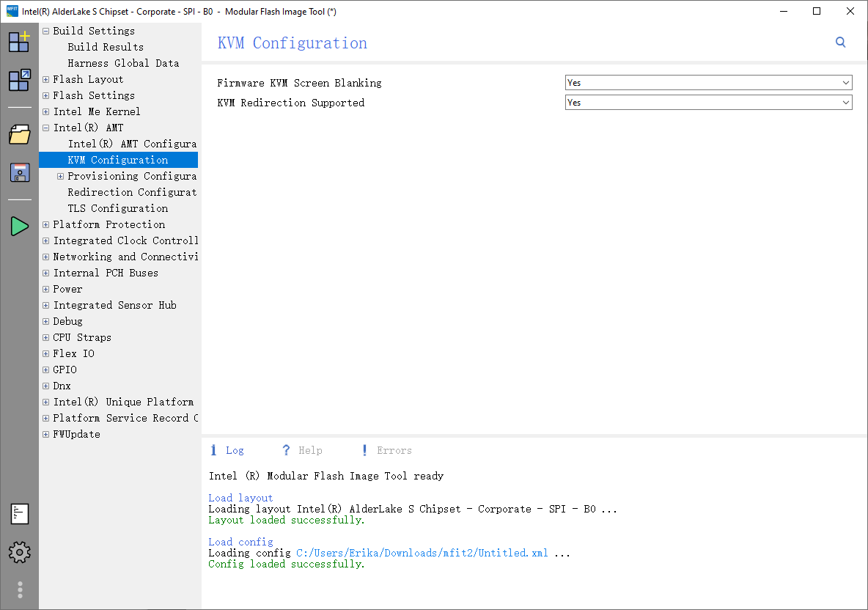Viewport: 868px width, 610px height.
Task: Expand the Flash Settings tree node
Action: pyautogui.click(x=45, y=95)
